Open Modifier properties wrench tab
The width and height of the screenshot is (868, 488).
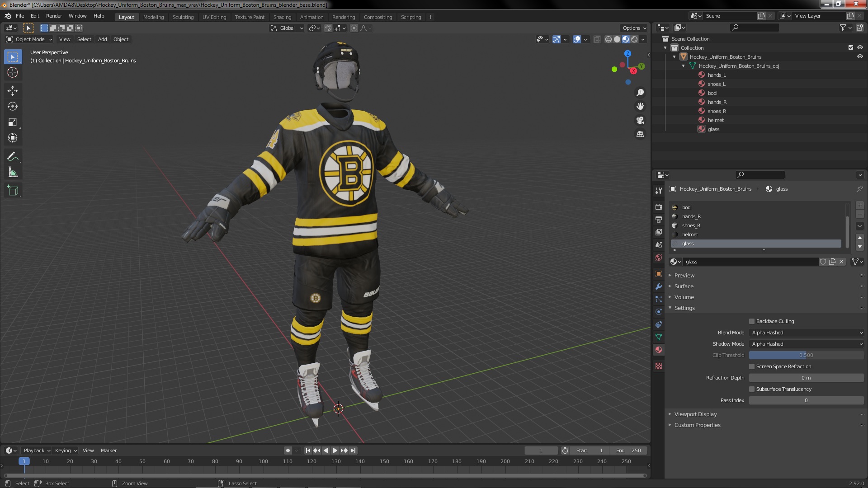pos(659,286)
